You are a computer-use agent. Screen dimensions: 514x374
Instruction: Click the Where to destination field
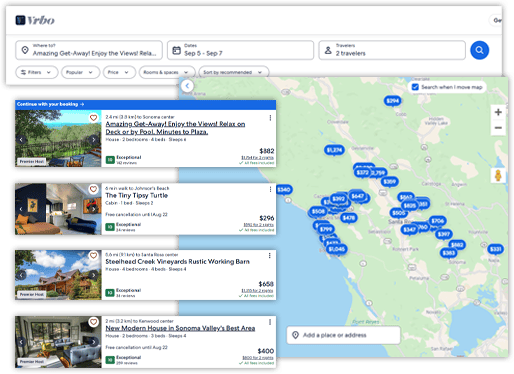pos(89,50)
